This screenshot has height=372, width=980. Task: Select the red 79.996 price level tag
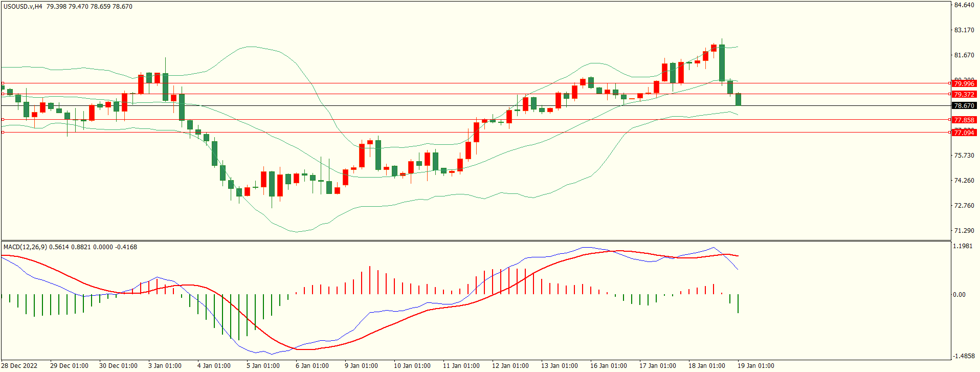click(964, 83)
